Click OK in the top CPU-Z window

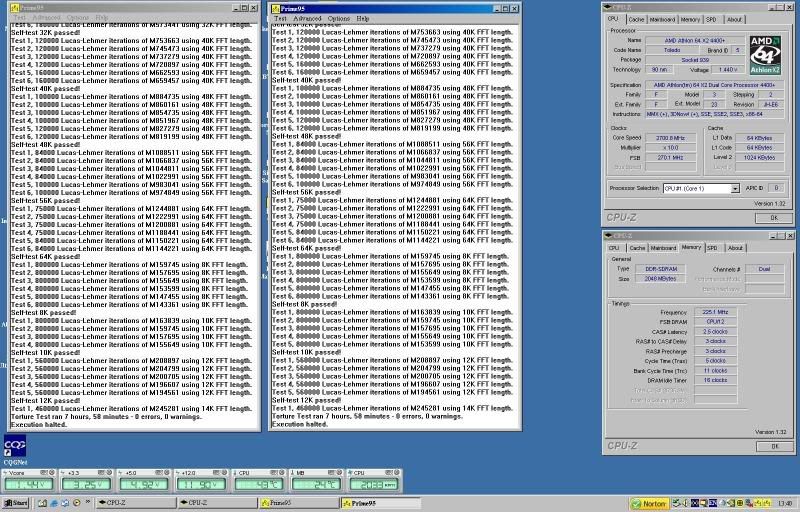click(x=774, y=218)
